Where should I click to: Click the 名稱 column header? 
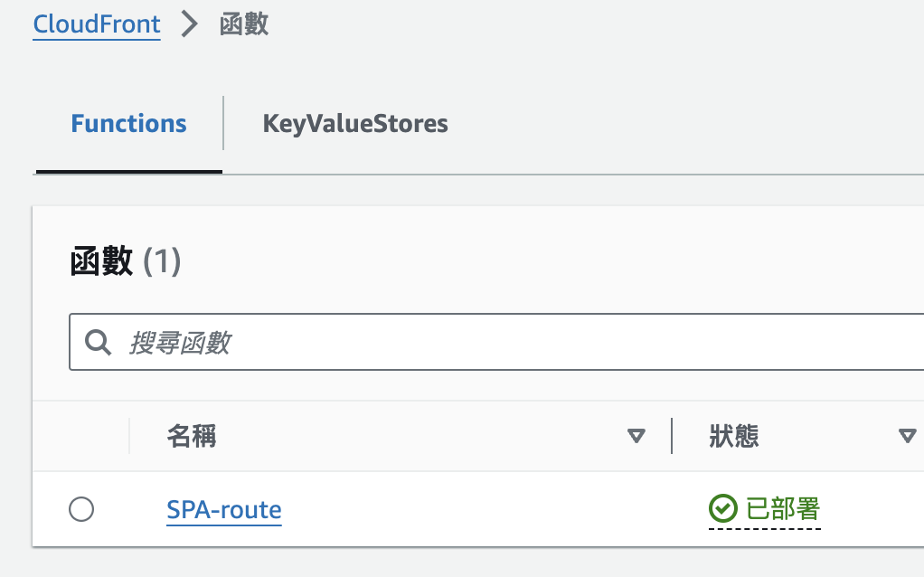[x=192, y=437]
